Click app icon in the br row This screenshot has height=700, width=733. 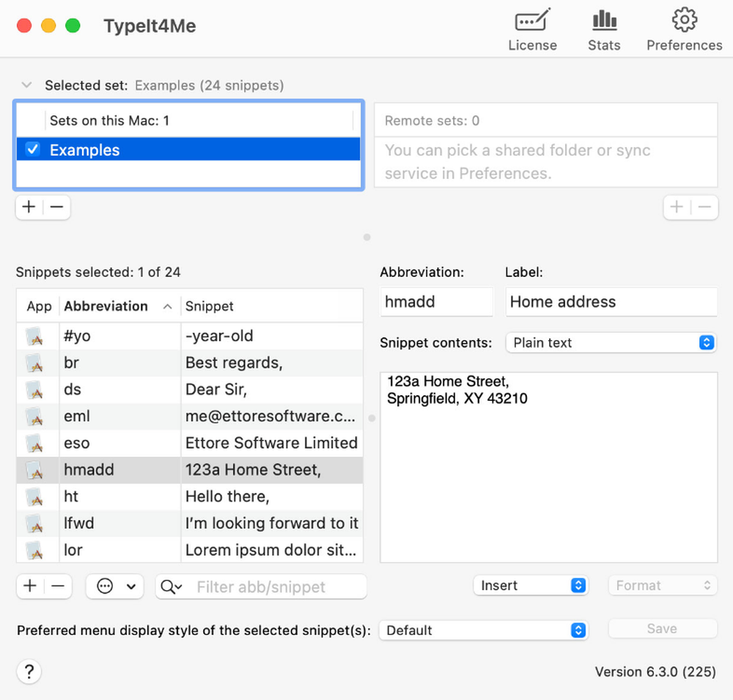[35, 363]
